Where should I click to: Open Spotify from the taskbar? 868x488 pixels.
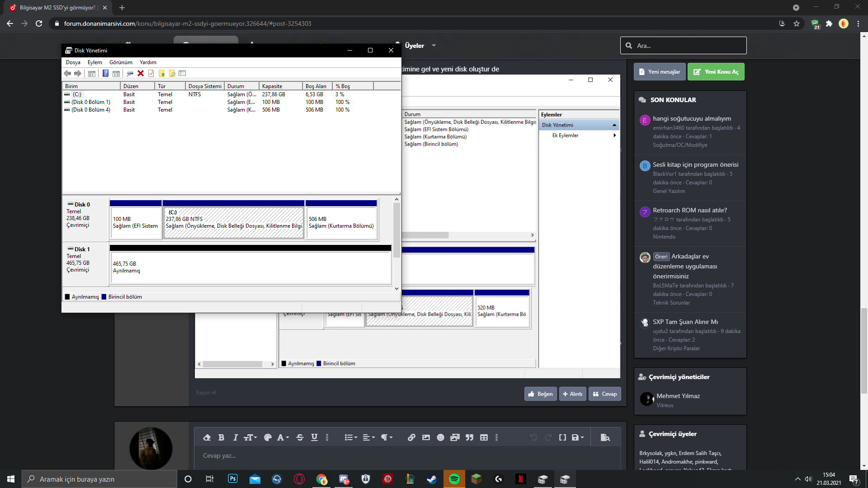point(454,479)
